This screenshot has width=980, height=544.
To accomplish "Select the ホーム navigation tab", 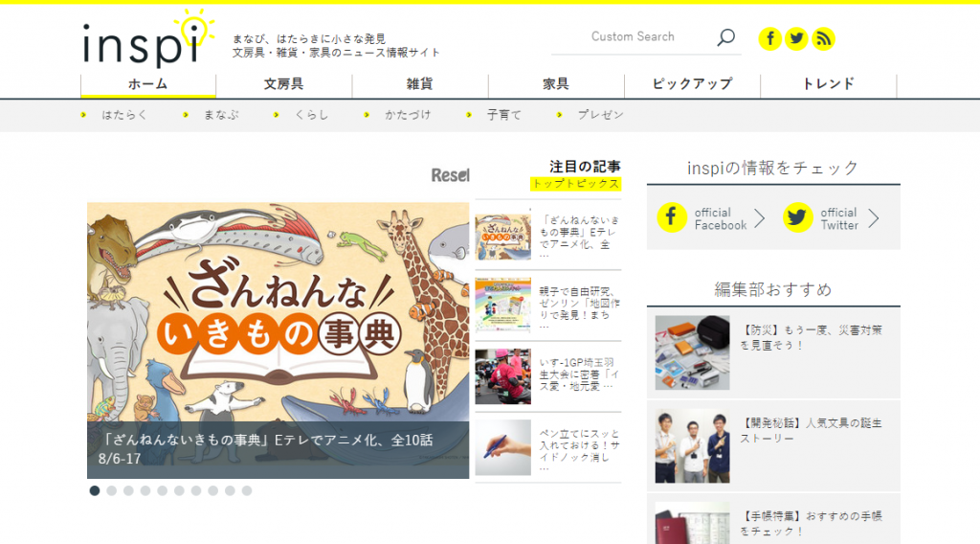I will pyautogui.click(x=148, y=84).
